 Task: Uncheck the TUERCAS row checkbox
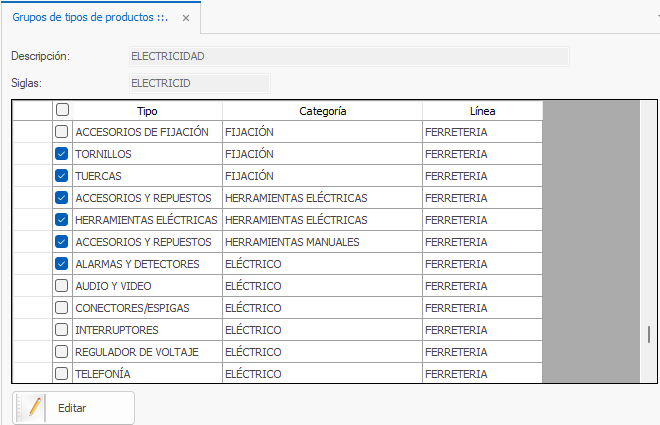pyautogui.click(x=61, y=175)
